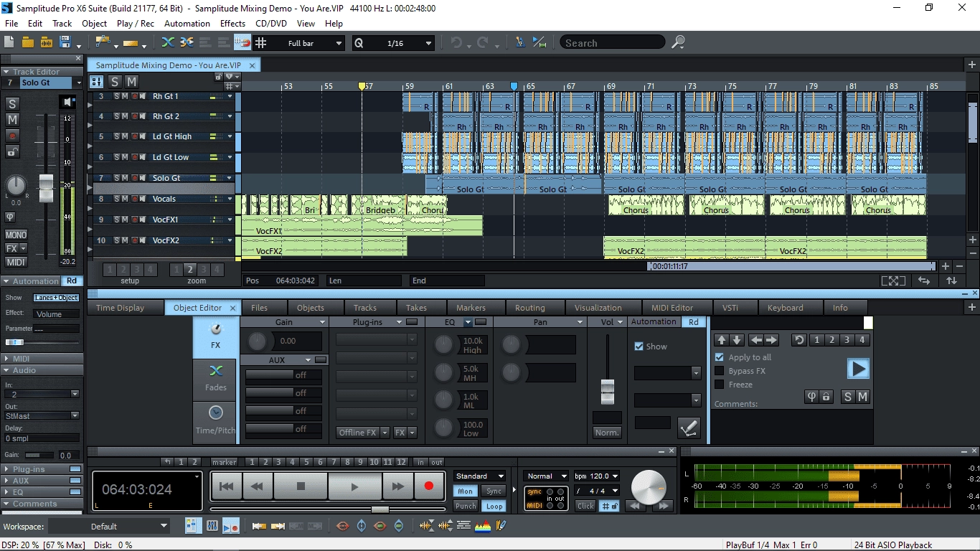Enable Bypass FX checkbox
This screenshot has width=980, height=551.
click(720, 371)
